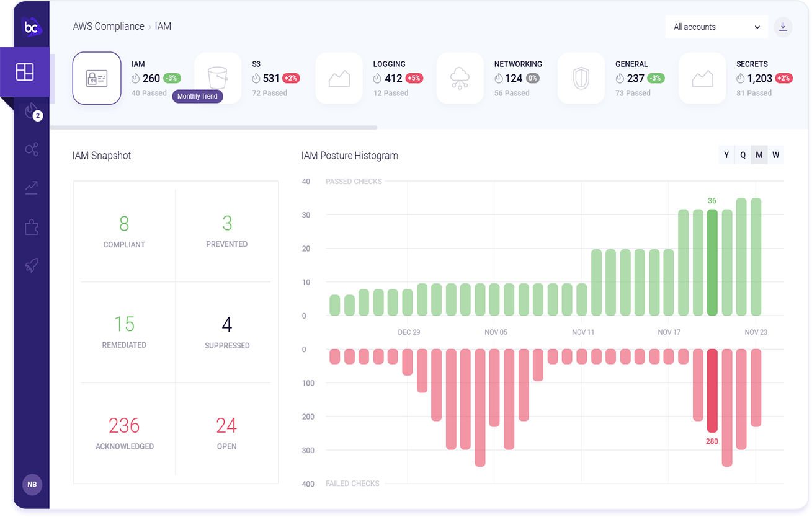Click the IAM Posture Histogram heading
Image resolution: width=812 pixels, height=517 pixels.
point(350,156)
